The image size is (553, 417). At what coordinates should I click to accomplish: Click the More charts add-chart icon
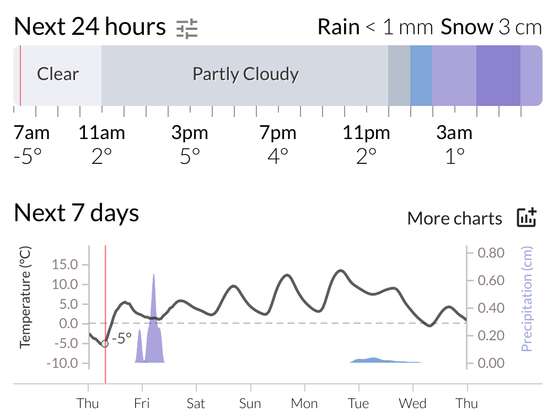pyautogui.click(x=527, y=217)
